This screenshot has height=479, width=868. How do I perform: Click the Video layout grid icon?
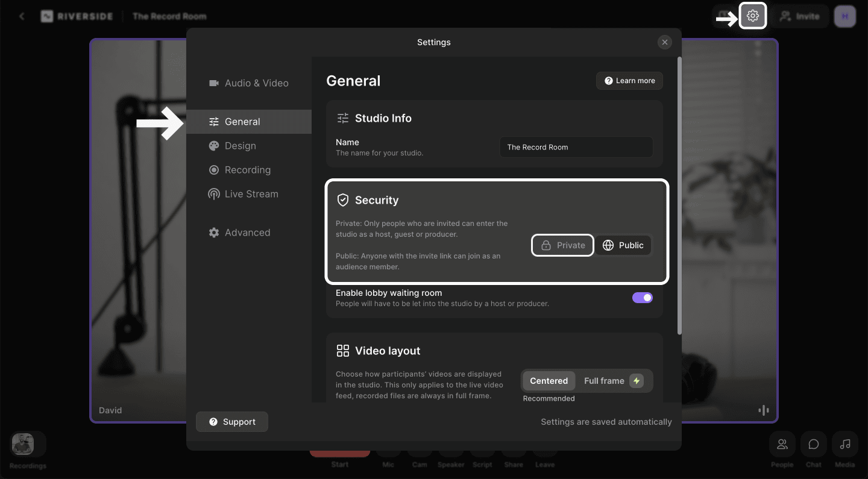(343, 351)
